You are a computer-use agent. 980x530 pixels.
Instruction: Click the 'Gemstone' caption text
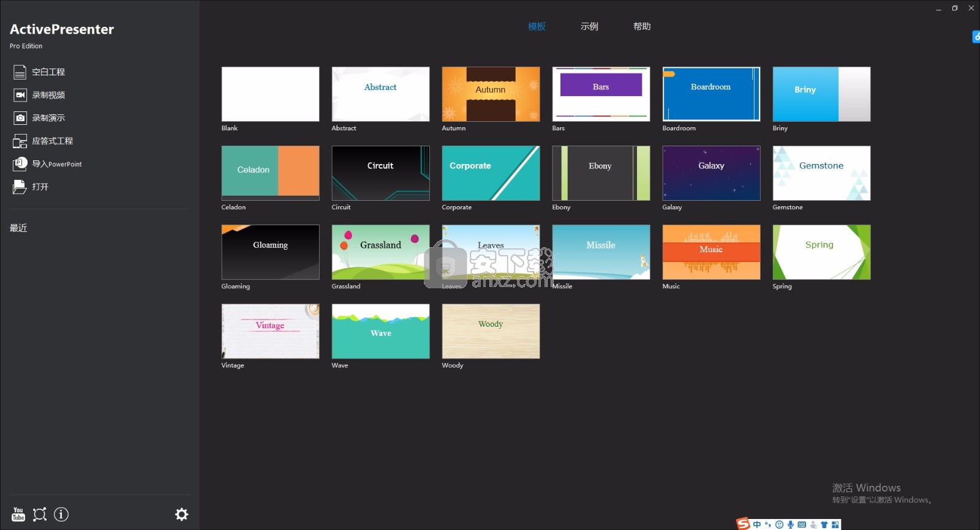(x=788, y=207)
